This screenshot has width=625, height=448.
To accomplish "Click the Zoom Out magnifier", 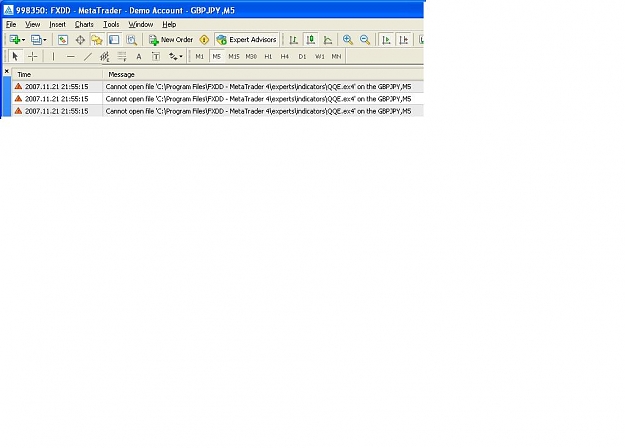I will tap(365, 40).
